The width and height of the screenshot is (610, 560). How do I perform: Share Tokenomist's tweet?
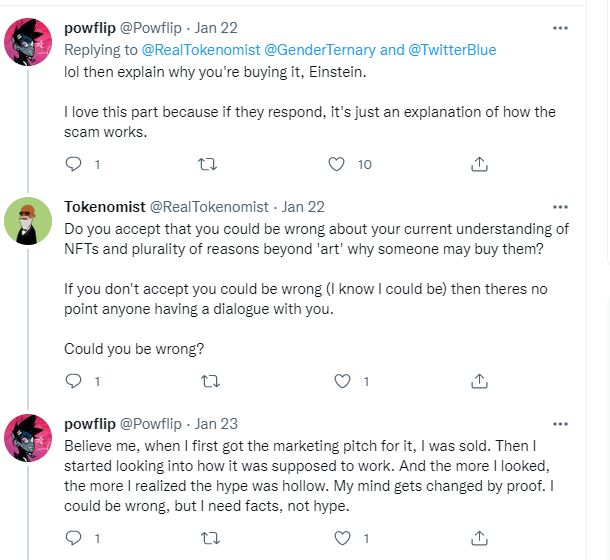(479, 381)
